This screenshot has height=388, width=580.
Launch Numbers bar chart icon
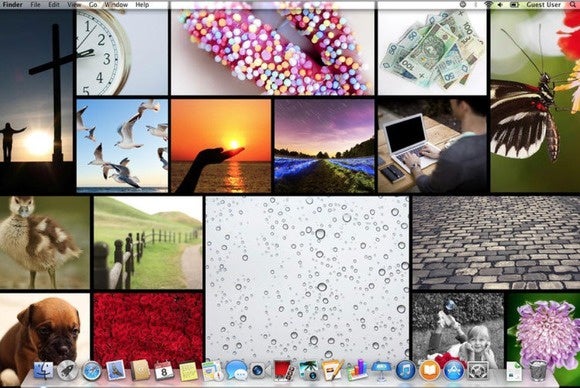tap(357, 370)
